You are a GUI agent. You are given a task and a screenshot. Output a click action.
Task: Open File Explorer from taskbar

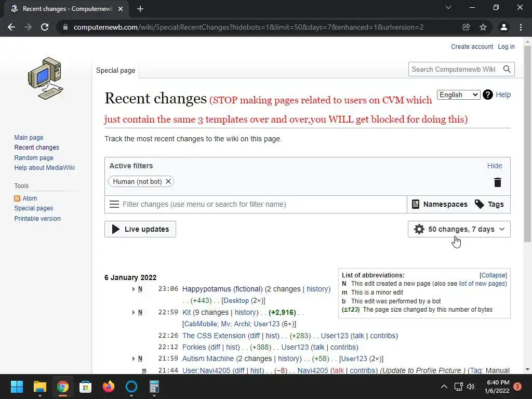(39, 387)
